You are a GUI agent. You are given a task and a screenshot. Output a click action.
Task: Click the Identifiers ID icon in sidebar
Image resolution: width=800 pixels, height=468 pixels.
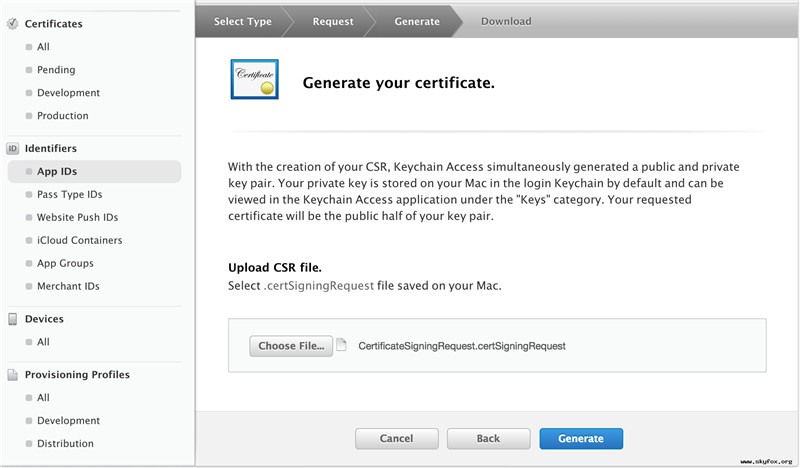(x=13, y=149)
